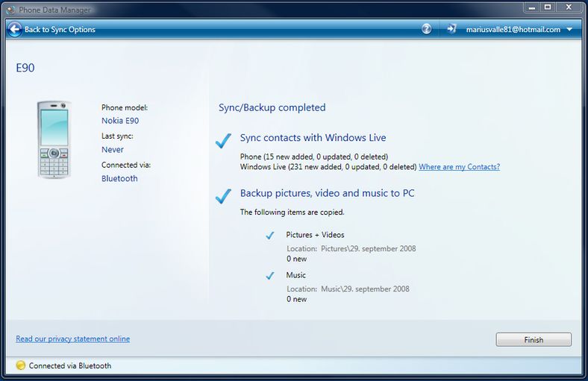Click Connected via Bluetooth status text
The image size is (588, 381).
tap(69, 365)
